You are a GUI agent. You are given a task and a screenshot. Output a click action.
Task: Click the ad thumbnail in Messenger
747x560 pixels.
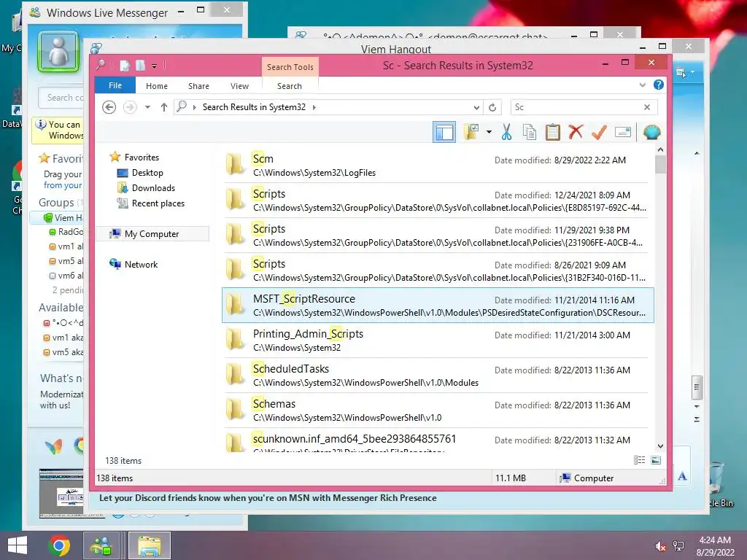[x=61, y=494]
